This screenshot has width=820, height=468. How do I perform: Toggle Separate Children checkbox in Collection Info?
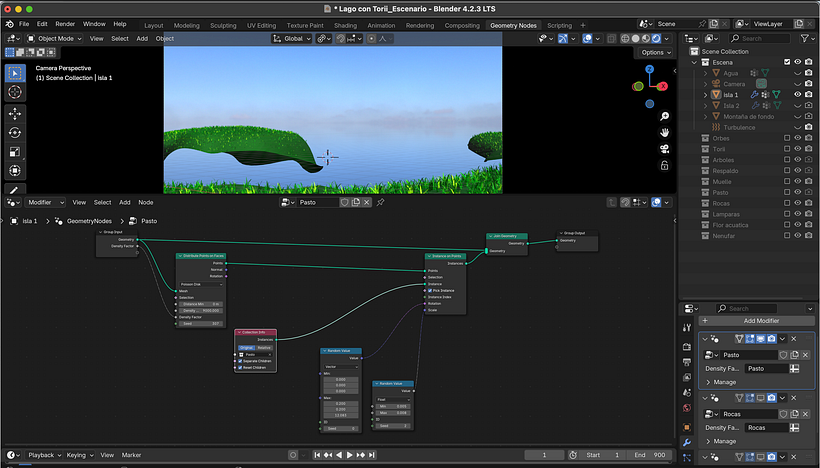coord(241,361)
